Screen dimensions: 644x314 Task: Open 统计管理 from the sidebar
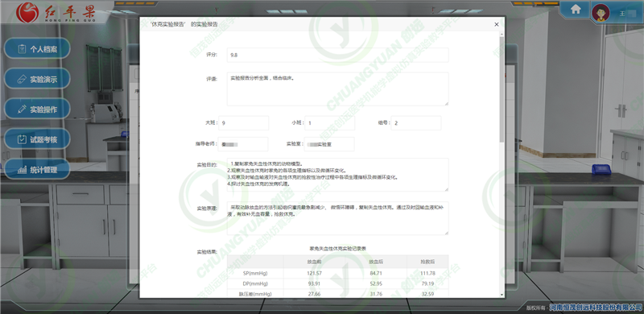(37, 169)
